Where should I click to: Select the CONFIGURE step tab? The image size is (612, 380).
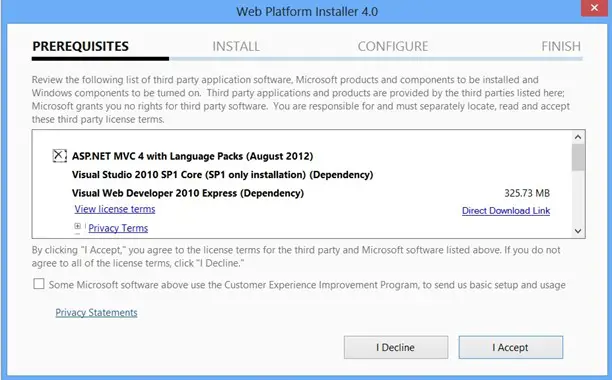[x=393, y=46]
